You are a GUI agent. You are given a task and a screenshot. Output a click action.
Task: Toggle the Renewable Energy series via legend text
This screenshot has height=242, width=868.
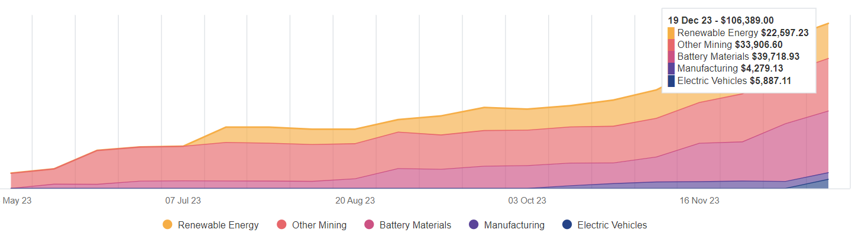[x=218, y=225]
